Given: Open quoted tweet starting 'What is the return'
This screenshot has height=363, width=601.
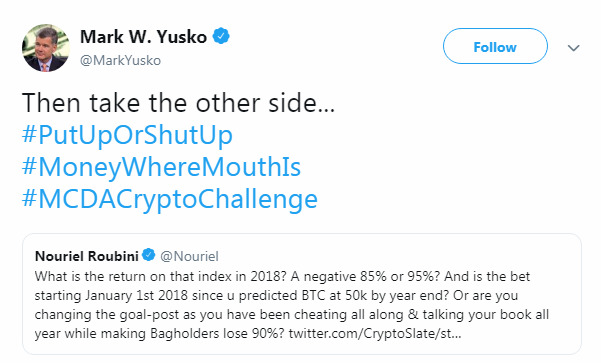Looking at the screenshot, I should (x=302, y=294).
